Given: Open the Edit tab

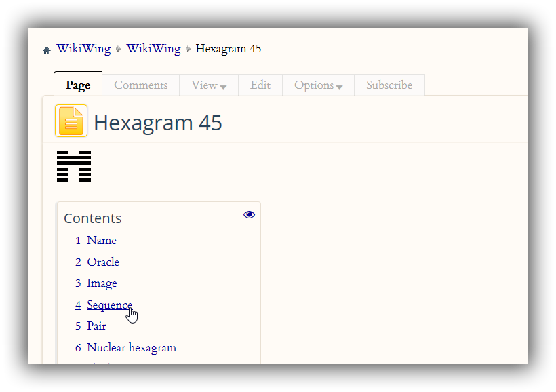Looking at the screenshot, I should [x=260, y=85].
